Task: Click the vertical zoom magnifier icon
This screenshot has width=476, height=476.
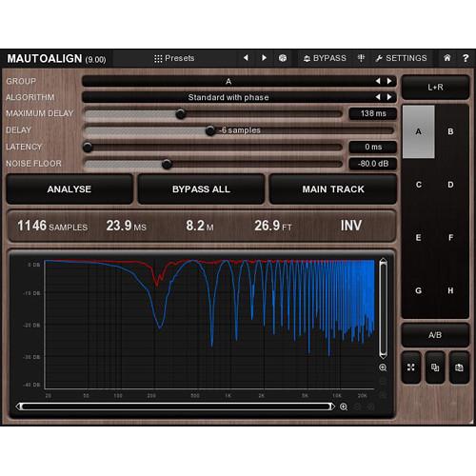Action: coord(383,367)
